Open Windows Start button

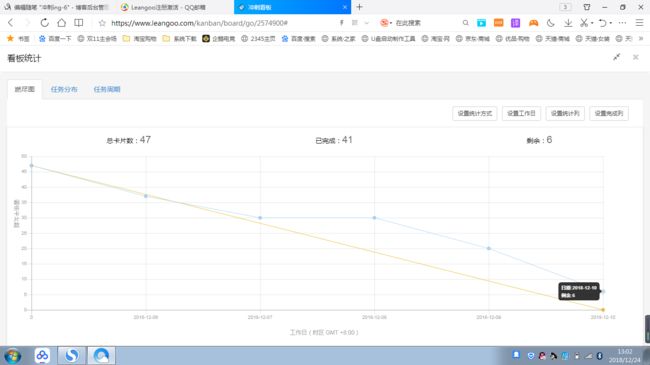[x=12, y=356]
